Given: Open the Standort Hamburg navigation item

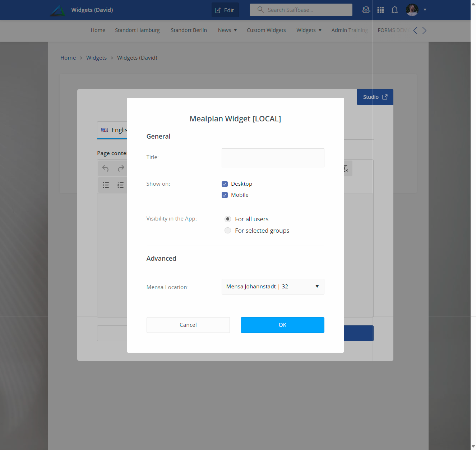Looking at the screenshot, I should [x=137, y=30].
